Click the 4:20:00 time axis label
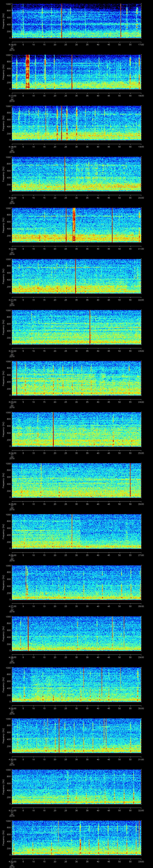The height and width of the screenshot is (868, 153). 12,249
